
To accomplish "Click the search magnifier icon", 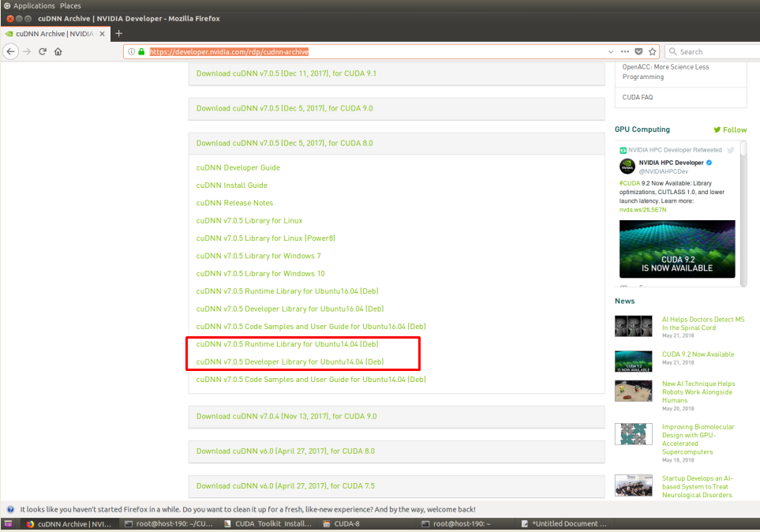I will coord(672,51).
